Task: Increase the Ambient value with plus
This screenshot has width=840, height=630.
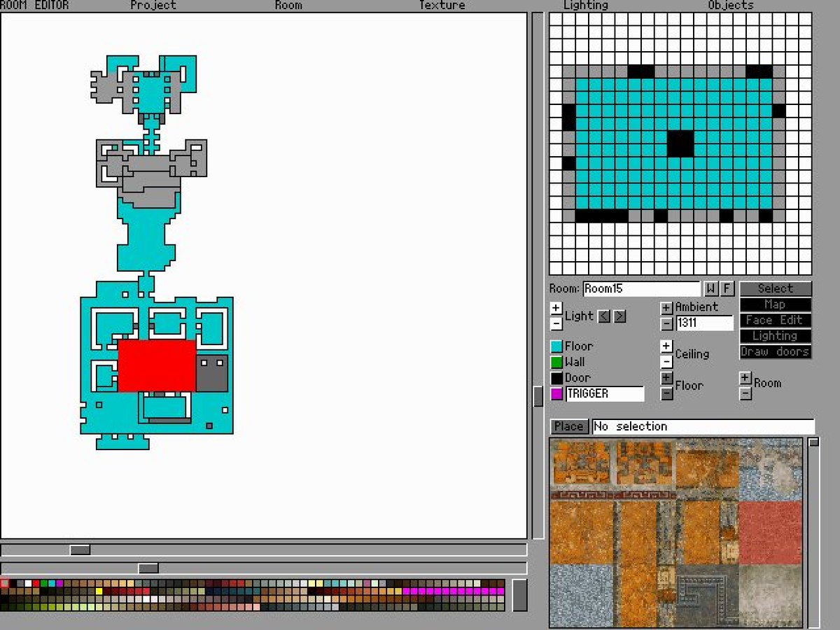Action: pyautogui.click(x=666, y=308)
